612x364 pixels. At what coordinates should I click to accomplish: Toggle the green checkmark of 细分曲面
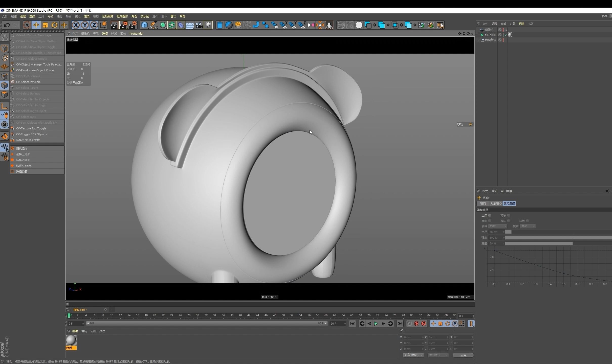(506, 35)
